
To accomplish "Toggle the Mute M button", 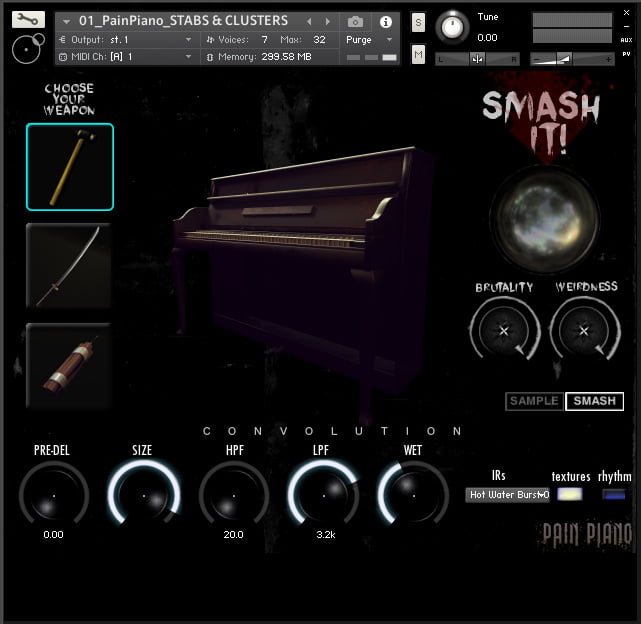I will [x=418, y=54].
